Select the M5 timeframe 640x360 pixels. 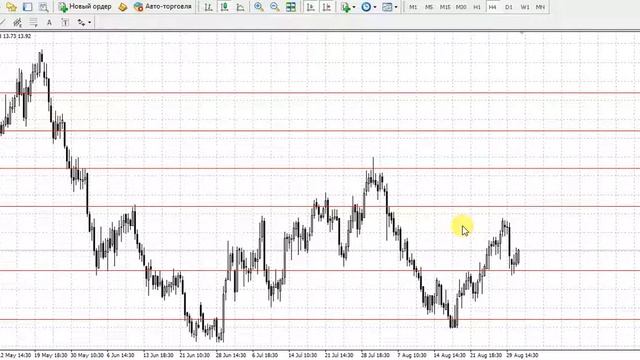(429, 7)
